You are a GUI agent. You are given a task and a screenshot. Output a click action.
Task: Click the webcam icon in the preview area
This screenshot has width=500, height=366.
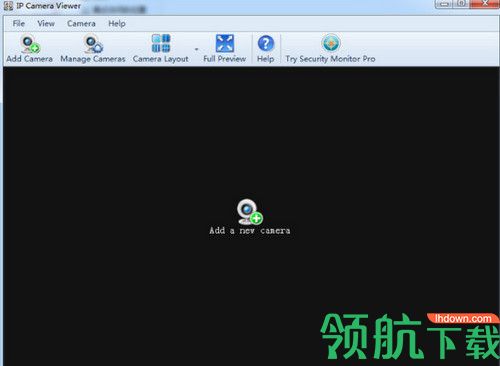pyautogui.click(x=249, y=212)
